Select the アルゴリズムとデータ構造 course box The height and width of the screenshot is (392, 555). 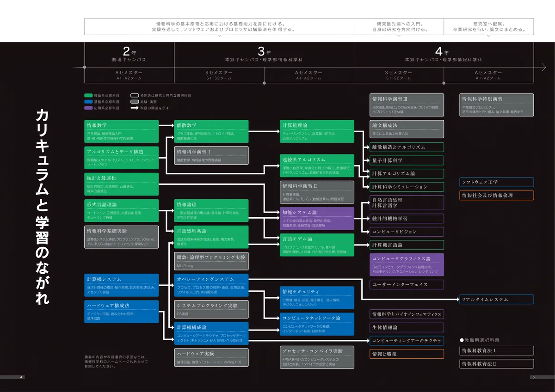(x=122, y=158)
